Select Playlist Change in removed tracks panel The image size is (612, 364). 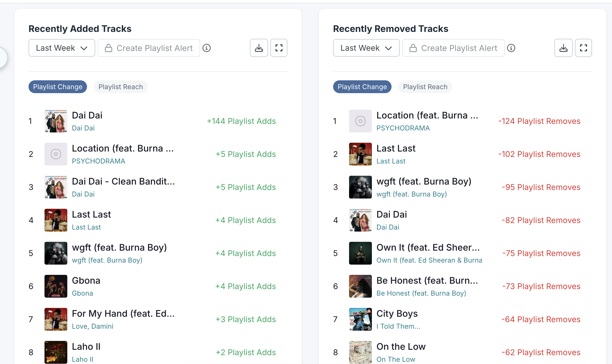(x=362, y=87)
